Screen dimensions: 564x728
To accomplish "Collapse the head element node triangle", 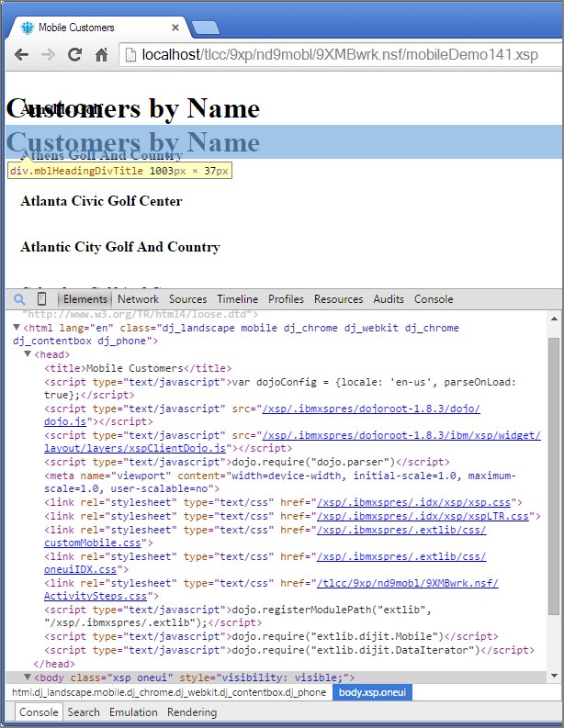I will [x=28, y=354].
